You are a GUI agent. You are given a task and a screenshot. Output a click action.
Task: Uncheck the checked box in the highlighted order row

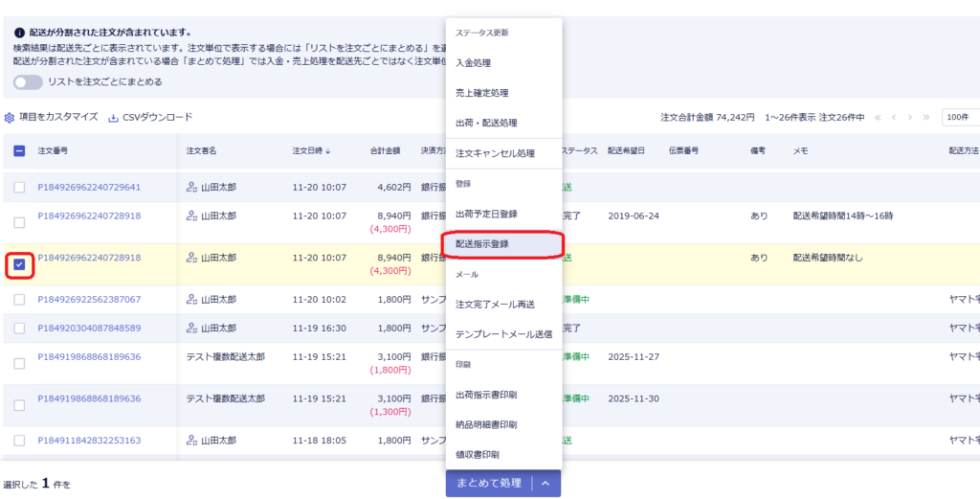pos(19,264)
